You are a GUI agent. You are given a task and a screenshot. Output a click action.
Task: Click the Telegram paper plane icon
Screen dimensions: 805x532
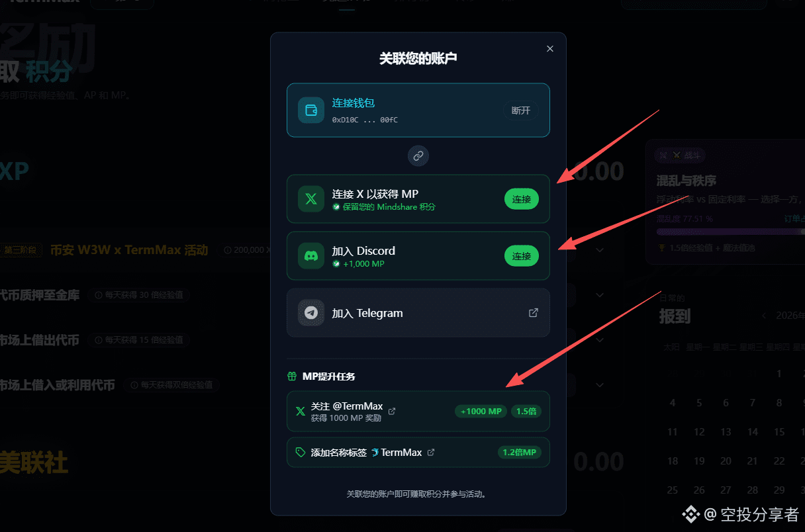[310, 313]
